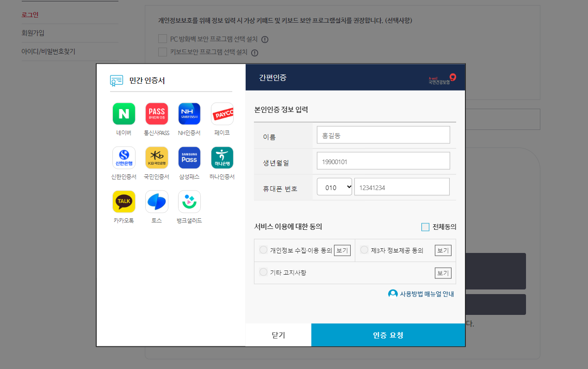
Task: Click the 휴대폰 번호 label
Action: coord(280,189)
